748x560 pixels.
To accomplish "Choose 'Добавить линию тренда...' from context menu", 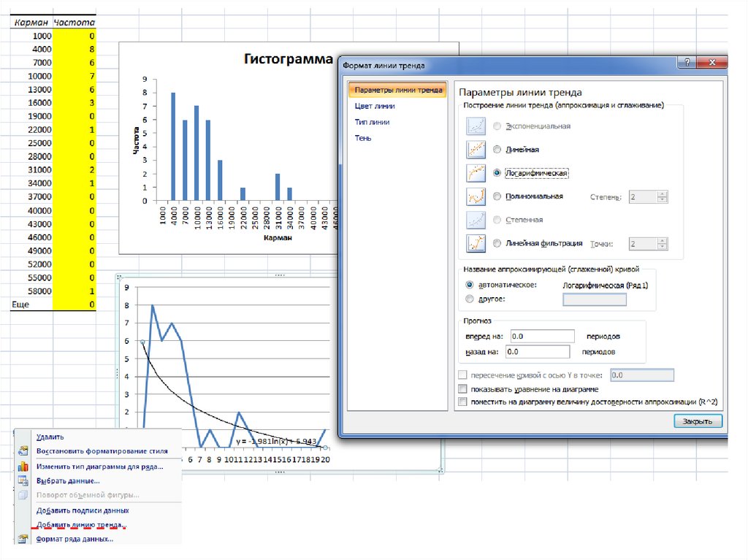I will coord(81,525).
